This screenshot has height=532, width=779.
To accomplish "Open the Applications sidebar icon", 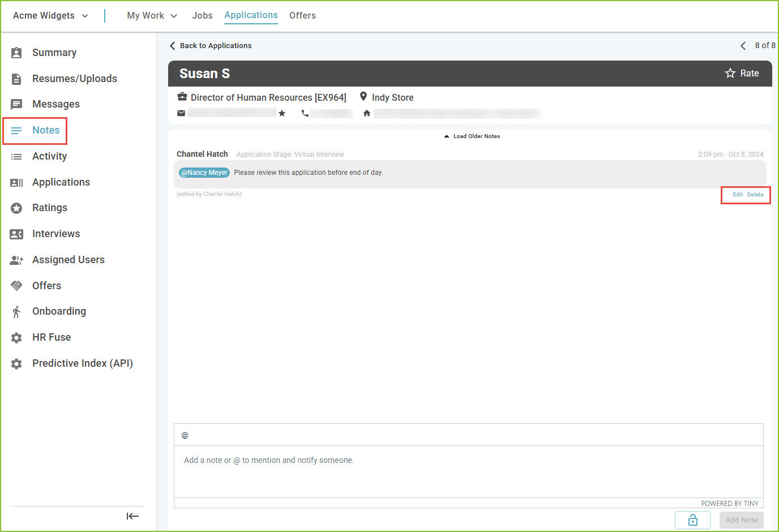I will point(16,182).
